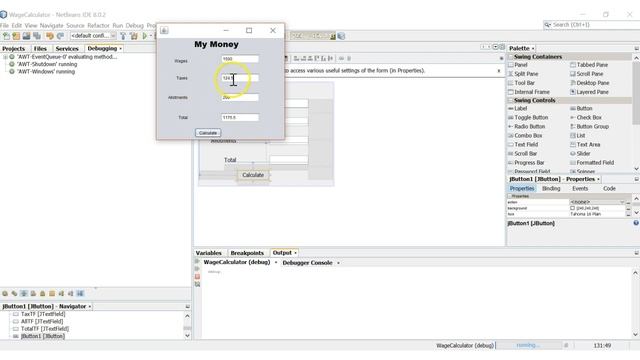Click the Re-run icon in Output panel

click(x=198, y=261)
